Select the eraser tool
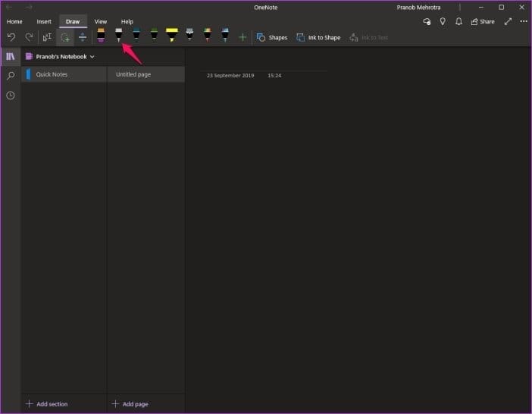 tap(101, 36)
